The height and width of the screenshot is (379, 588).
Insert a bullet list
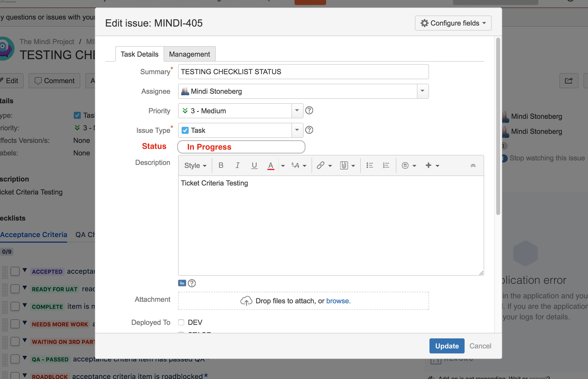370,165
